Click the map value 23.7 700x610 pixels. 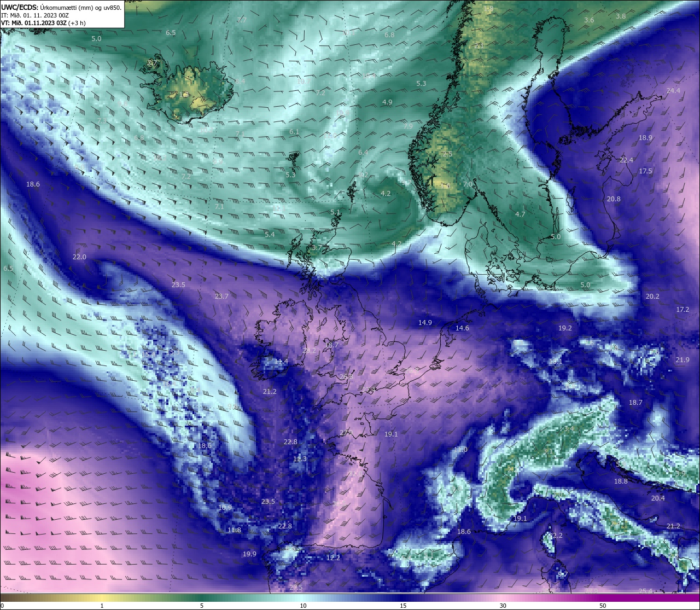coord(221,297)
